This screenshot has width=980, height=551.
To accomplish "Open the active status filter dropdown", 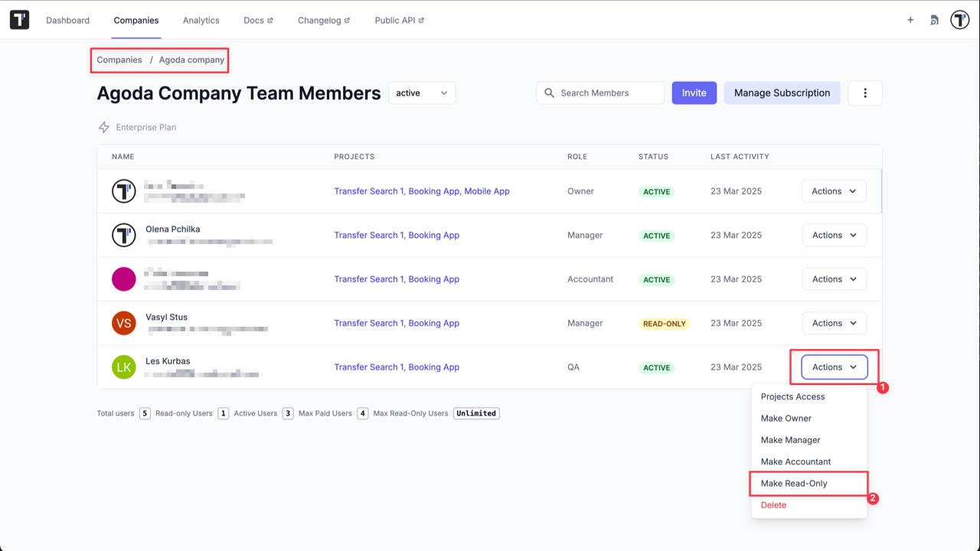I will click(x=421, y=93).
